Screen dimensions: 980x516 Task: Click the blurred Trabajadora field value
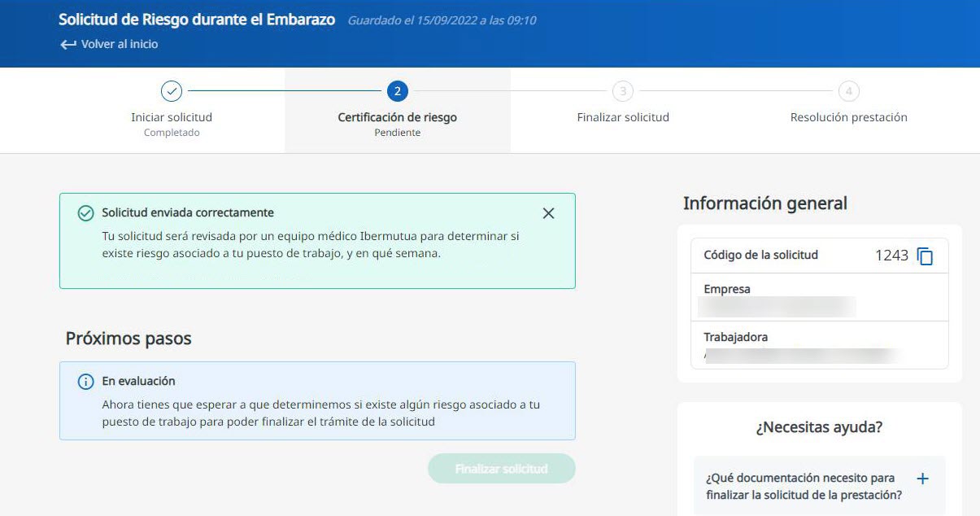pos(801,355)
